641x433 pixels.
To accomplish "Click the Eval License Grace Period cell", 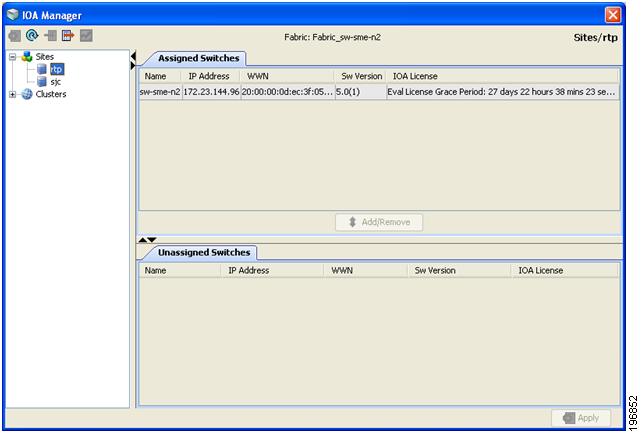I will (x=502, y=92).
